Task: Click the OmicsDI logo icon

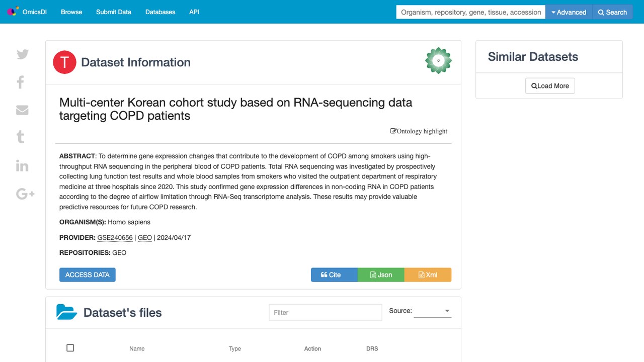Action: point(13,12)
